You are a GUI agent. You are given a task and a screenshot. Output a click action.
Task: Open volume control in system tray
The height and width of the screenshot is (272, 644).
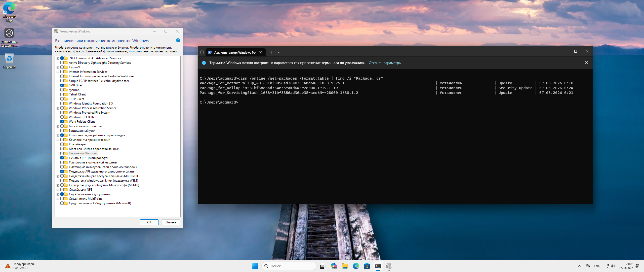coord(613,266)
